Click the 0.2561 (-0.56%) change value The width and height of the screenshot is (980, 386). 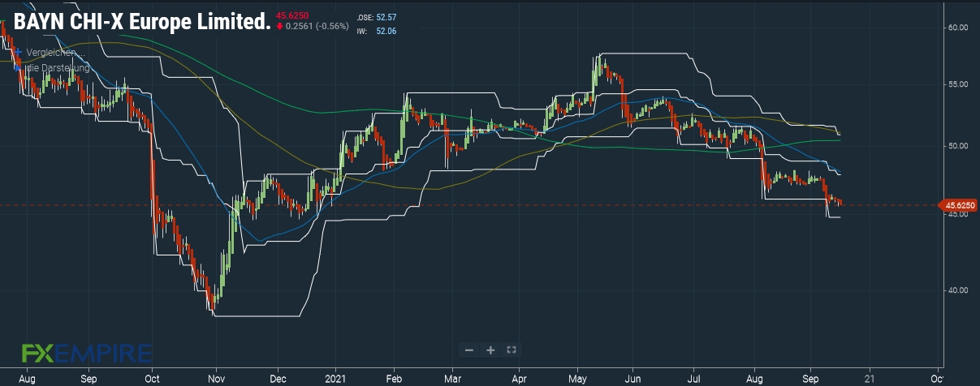point(317,26)
